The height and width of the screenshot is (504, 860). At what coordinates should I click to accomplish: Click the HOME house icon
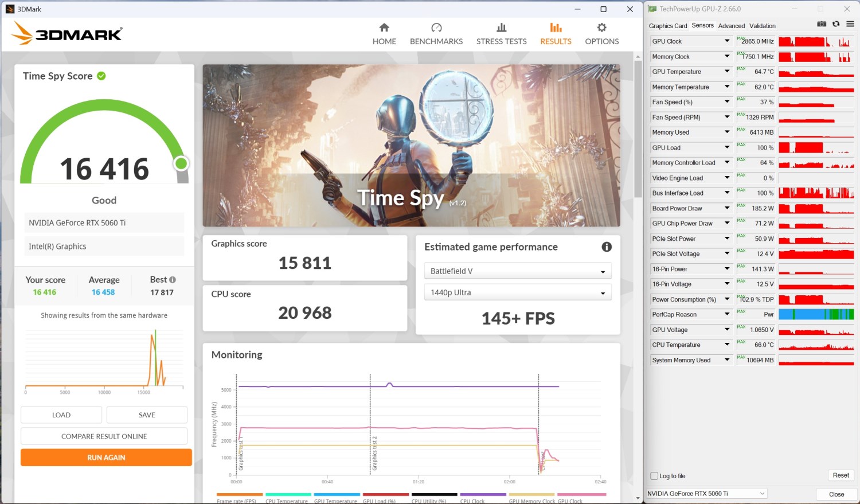(384, 28)
